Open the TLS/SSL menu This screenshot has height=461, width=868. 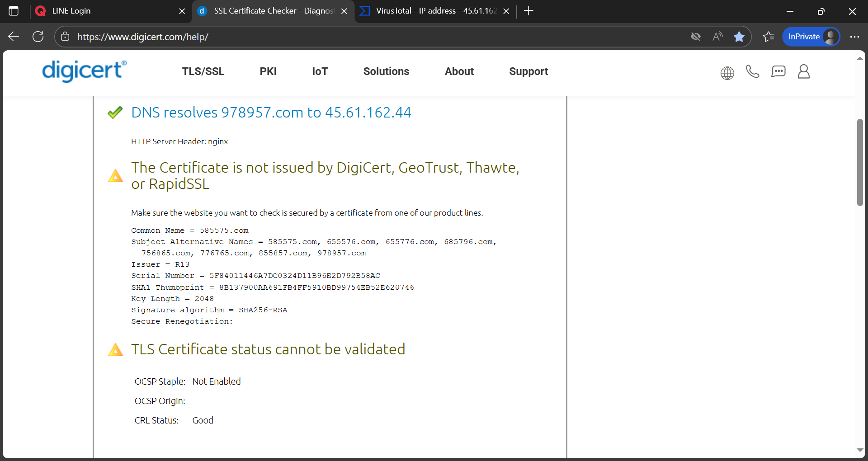203,71
